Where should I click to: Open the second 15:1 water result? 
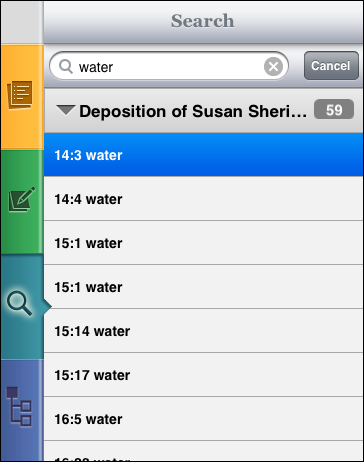point(204,287)
